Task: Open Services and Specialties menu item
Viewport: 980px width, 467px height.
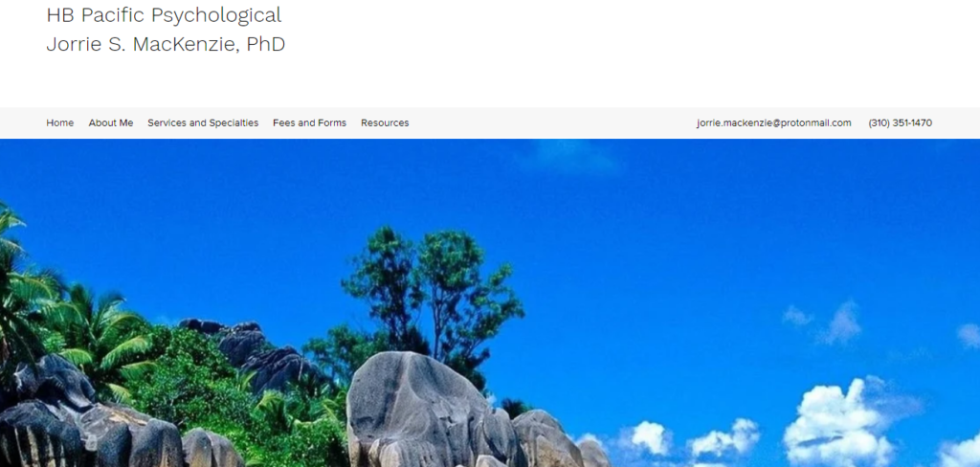Action: pyautogui.click(x=203, y=123)
